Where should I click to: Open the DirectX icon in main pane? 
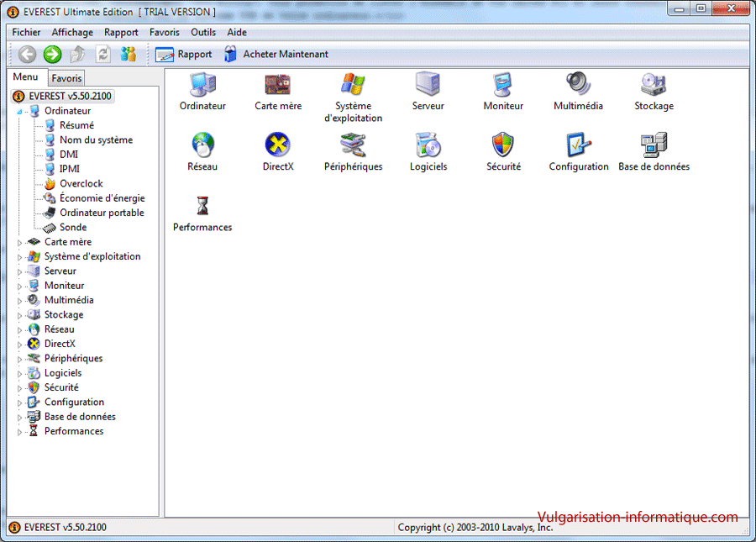tap(278, 145)
